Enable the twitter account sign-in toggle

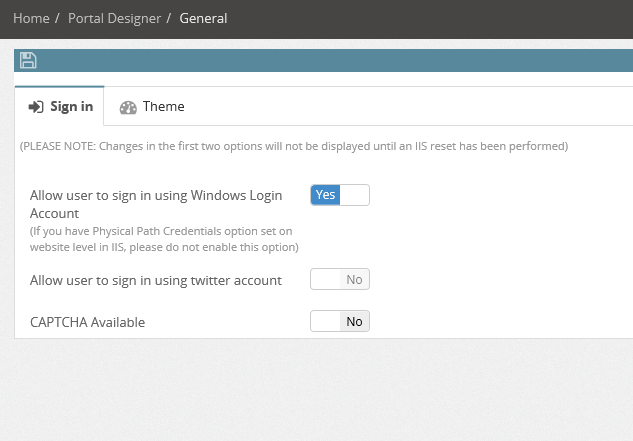pyautogui.click(x=340, y=280)
